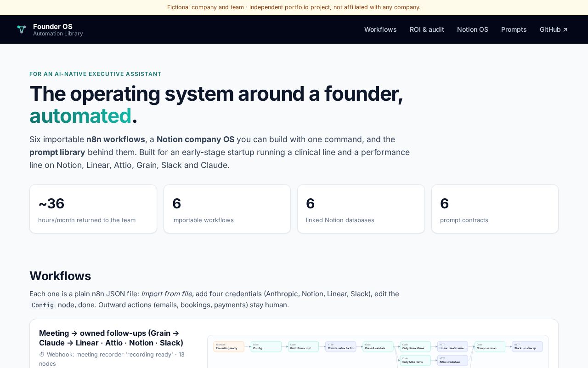Click the 6 importable workflows stat card
The image size is (588, 368).
pos(227,209)
